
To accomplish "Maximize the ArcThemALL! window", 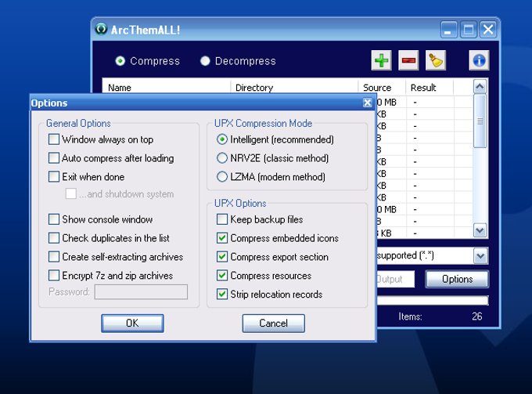I will 469,30.
